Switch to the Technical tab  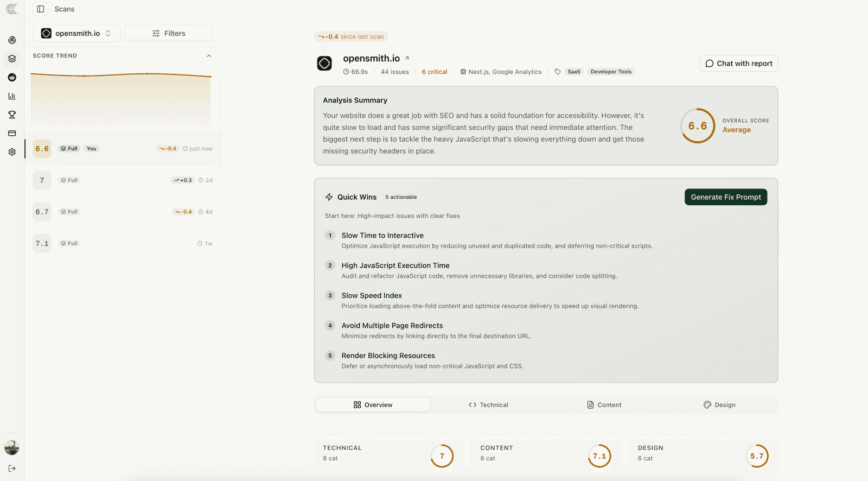click(488, 405)
